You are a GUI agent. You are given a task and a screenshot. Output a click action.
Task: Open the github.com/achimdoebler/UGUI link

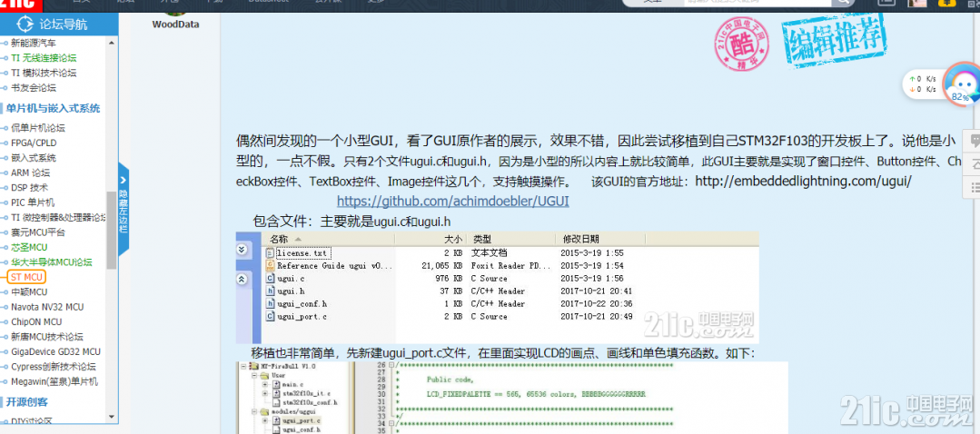452,202
